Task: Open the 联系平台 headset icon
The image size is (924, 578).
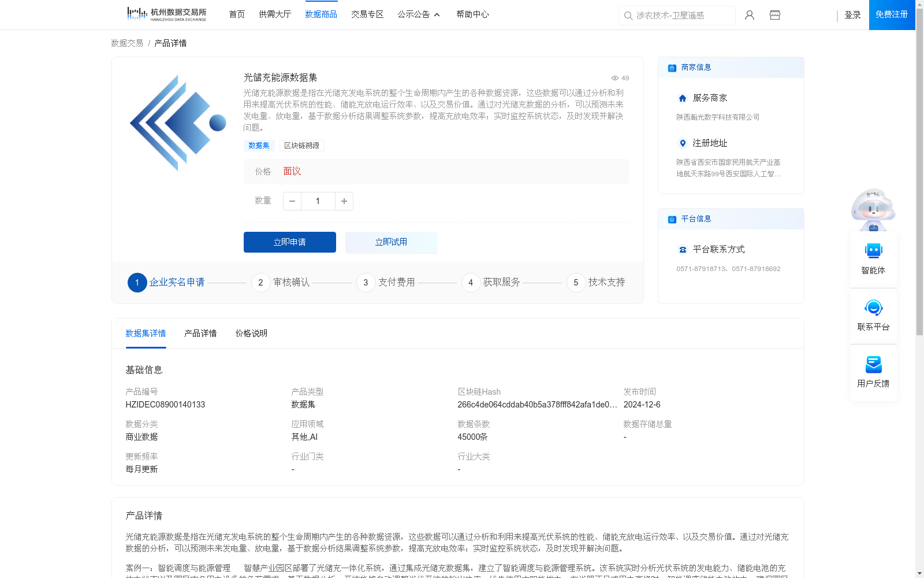Action: (x=873, y=307)
